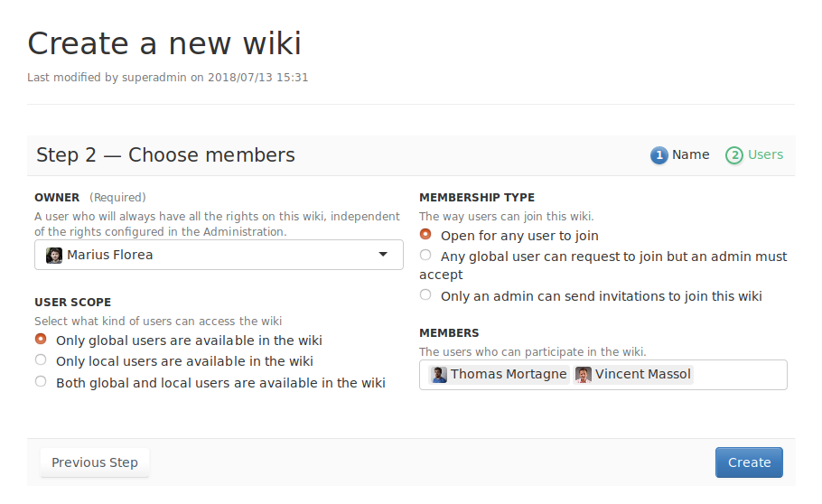The image size is (822, 504).
Task: Click Thomas Mortagne's avatar in members
Action: (x=439, y=375)
